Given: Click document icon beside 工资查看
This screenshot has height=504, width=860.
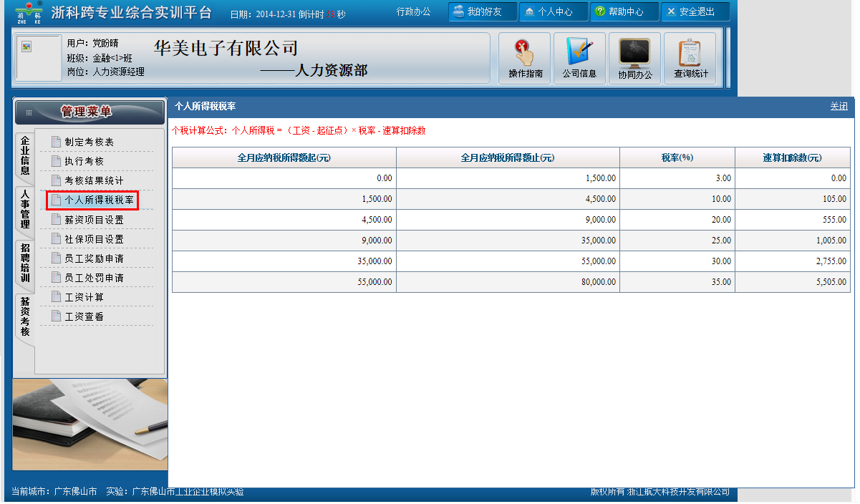Looking at the screenshot, I should (56, 316).
